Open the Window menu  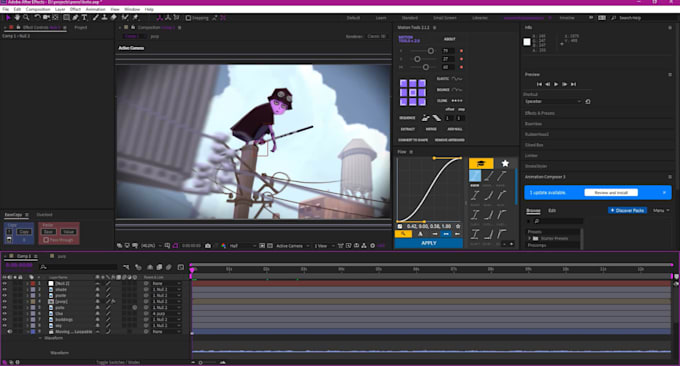pos(132,9)
